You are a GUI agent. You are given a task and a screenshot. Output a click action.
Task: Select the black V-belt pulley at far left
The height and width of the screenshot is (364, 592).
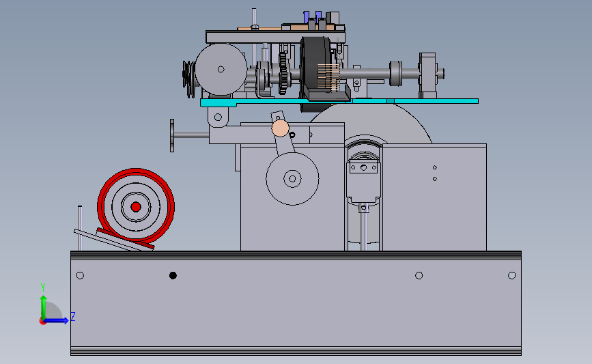pyautogui.click(x=188, y=79)
